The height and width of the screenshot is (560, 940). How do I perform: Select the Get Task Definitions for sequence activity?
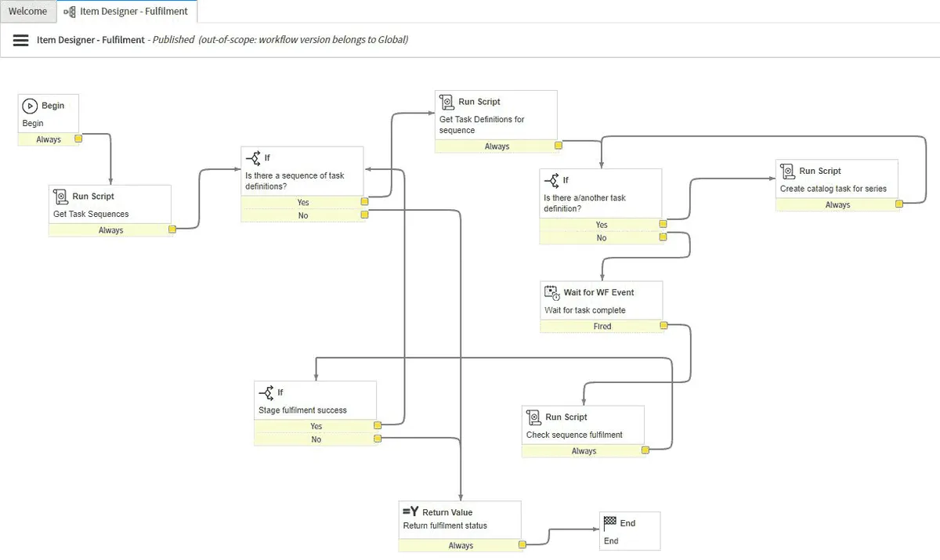tap(496, 119)
